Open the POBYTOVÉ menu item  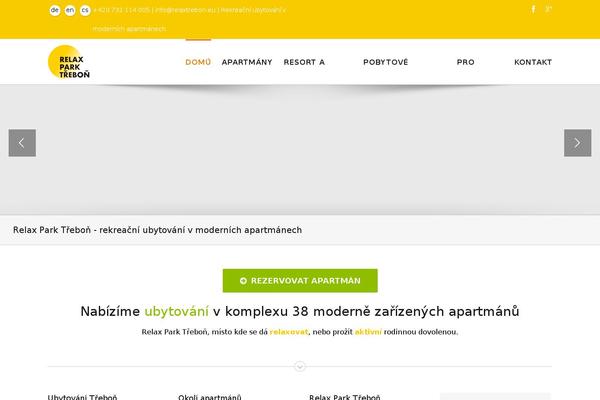(386, 62)
